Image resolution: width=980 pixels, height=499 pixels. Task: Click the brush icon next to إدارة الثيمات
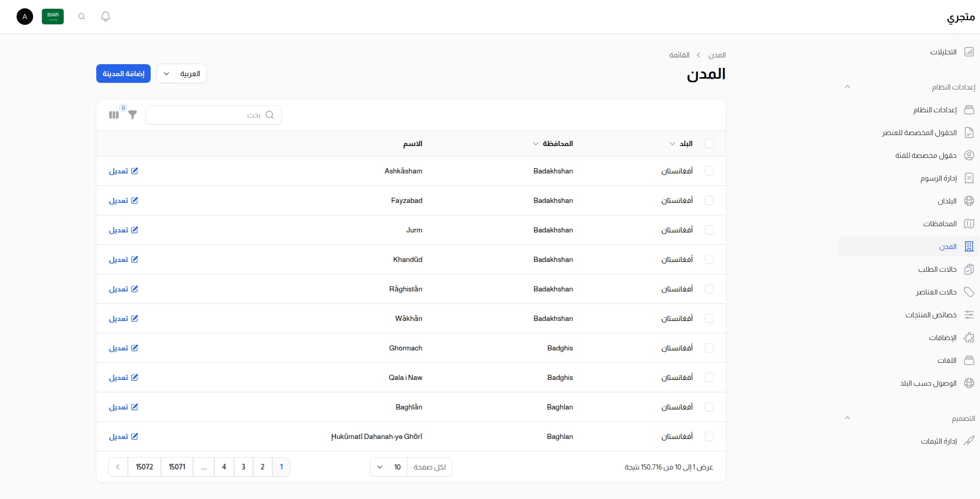tap(969, 441)
